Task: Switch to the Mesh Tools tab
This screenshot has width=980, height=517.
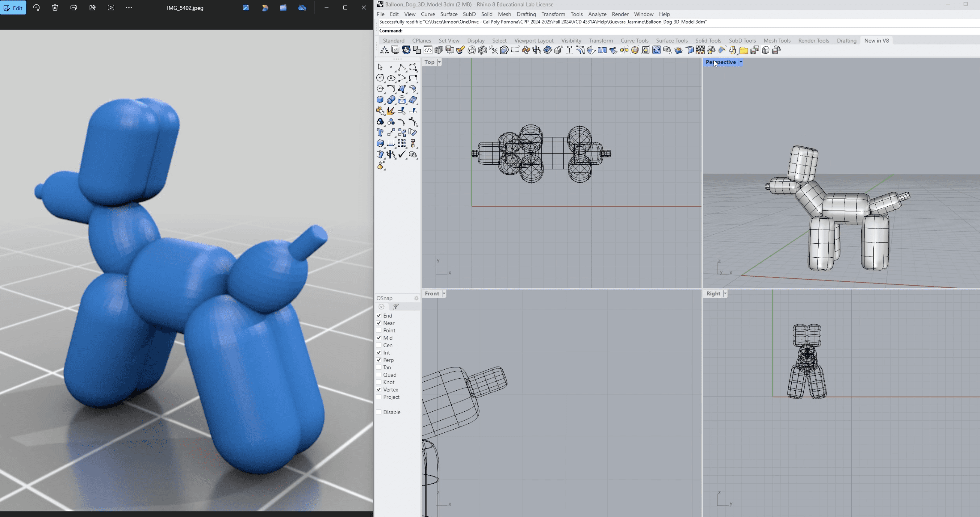Action: tap(777, 40)
